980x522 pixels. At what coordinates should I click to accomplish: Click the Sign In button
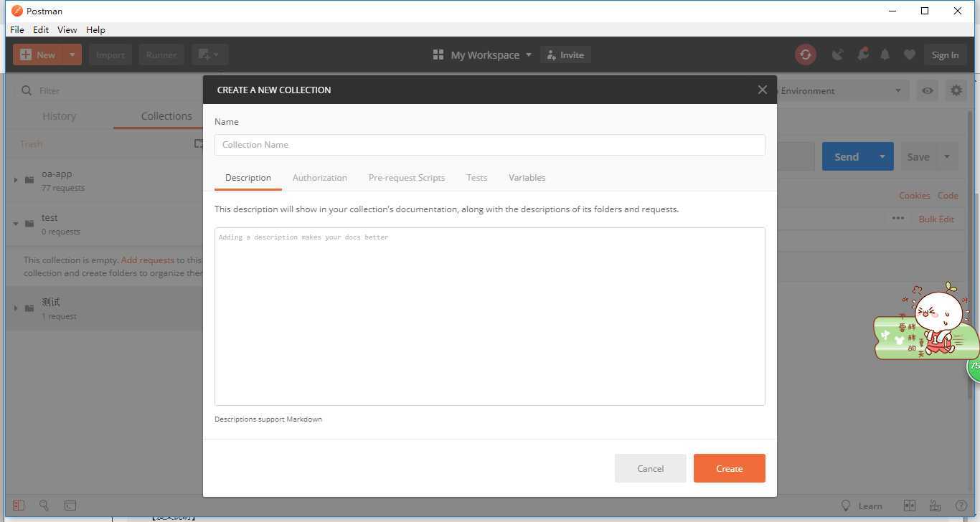(x=945, y=54)
